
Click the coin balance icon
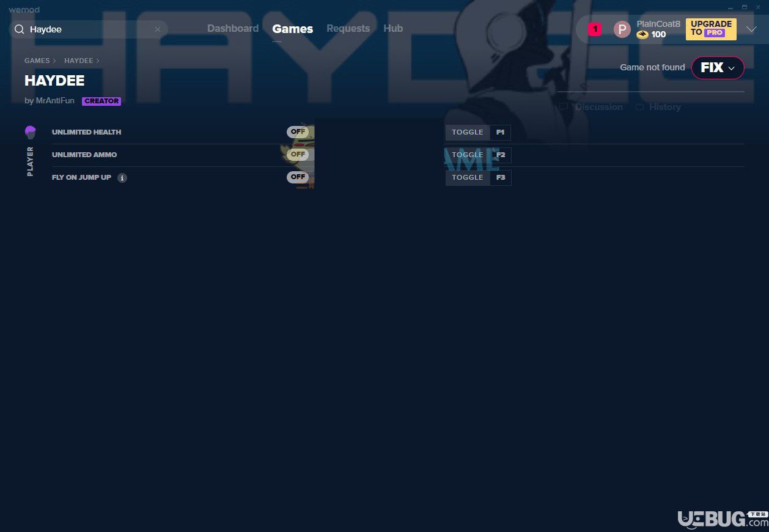point(642,35)
